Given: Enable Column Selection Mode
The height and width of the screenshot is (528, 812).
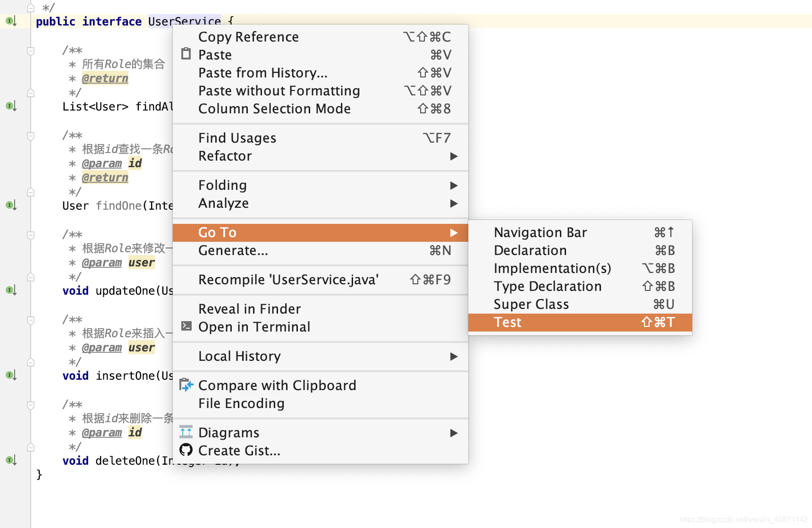Looking at the screenshot, I should click(x=321, y=109).
